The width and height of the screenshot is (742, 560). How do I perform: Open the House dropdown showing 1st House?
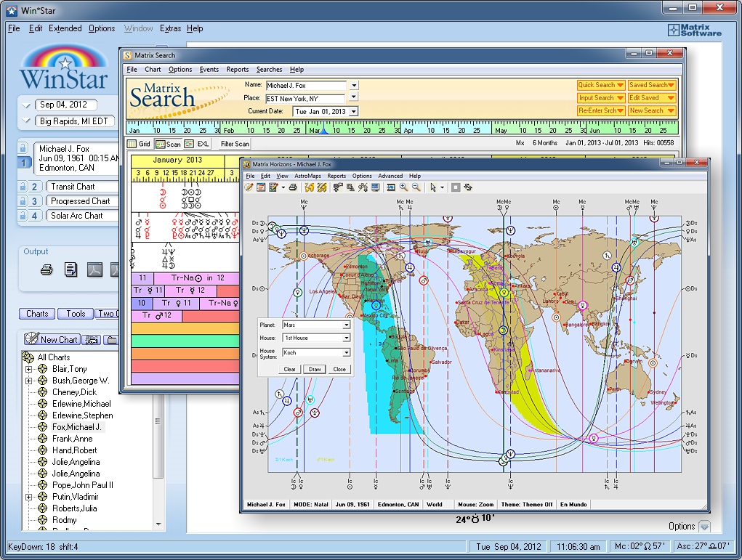click(347, 338)
